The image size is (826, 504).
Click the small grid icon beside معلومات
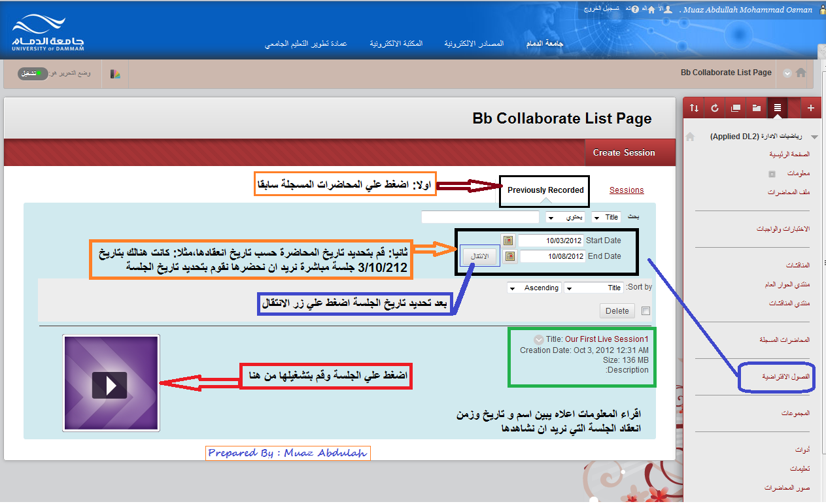point(772,174)
